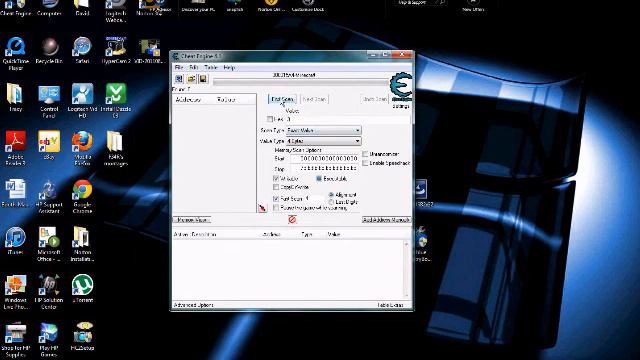The height and width of the screenshot is (360, 640).
Task: Open the Edit menu
Action: point(194,67)
